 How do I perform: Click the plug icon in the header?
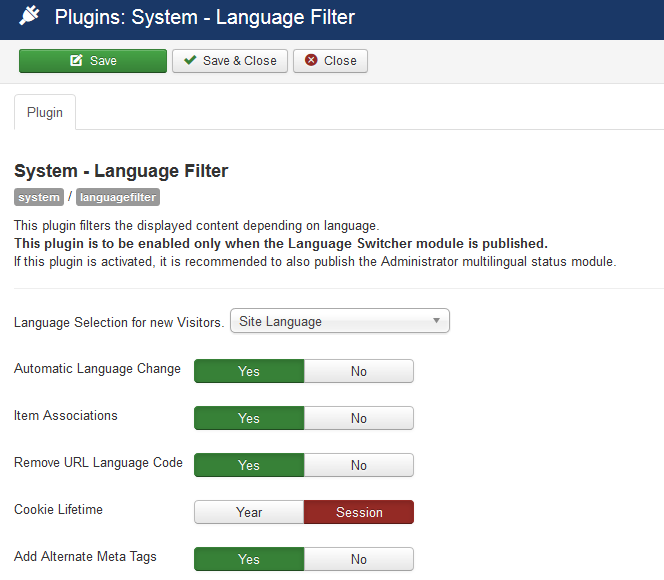coord(29,17)
